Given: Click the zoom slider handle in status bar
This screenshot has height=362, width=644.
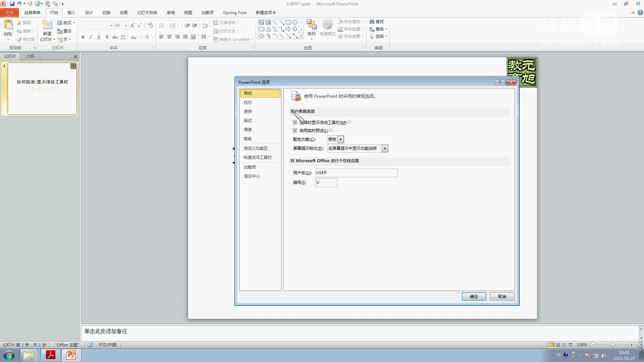Looking at the screenshot, I should (612, 345).
